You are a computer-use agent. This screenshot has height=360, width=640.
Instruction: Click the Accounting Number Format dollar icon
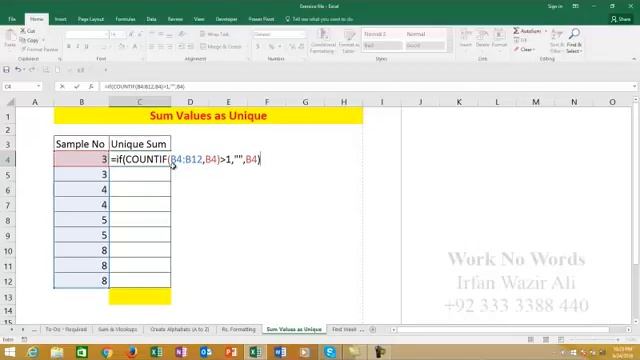pyautogui.click(x=258, y=47)
